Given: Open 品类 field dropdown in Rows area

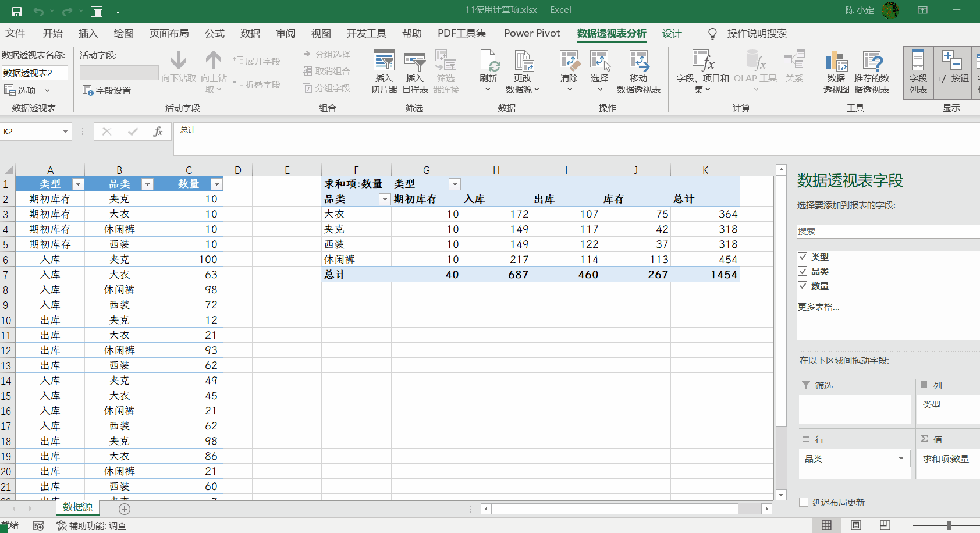Looking at the screenshot, I should pos(901,459).
